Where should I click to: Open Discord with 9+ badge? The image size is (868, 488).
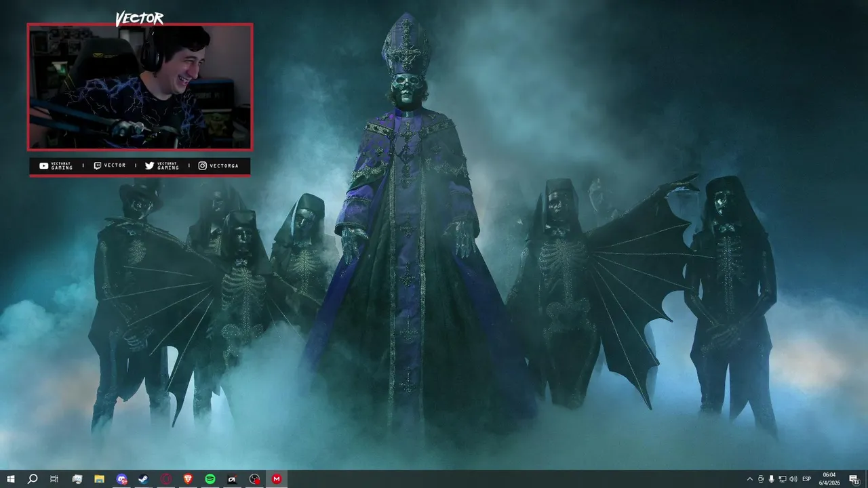121,479
